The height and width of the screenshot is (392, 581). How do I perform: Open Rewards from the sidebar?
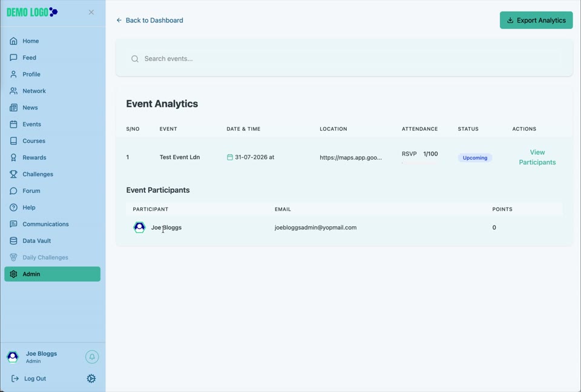(x=52, y=157)
